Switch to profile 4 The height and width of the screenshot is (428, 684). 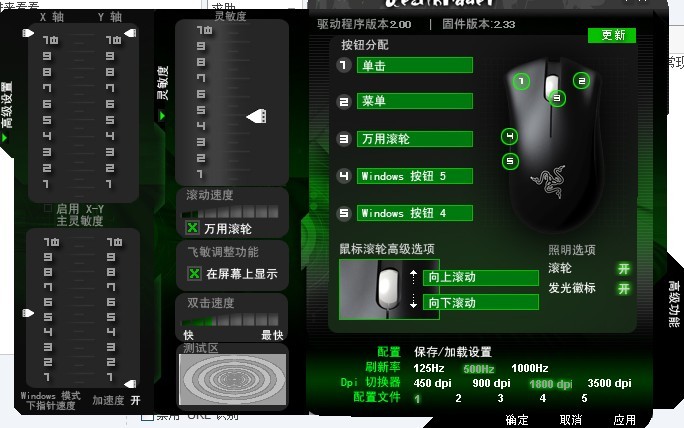click(542, 398)
